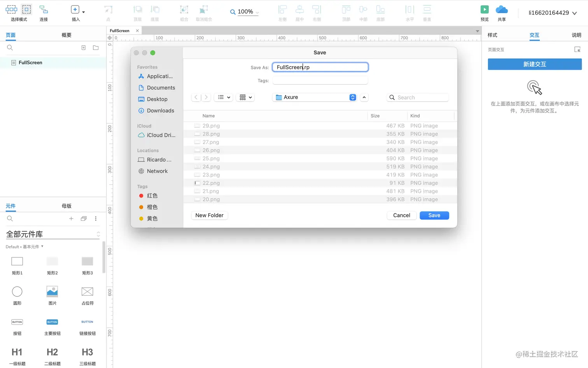
Task: Close the FullScreen canvas tab
Action: tap(137, 31)
